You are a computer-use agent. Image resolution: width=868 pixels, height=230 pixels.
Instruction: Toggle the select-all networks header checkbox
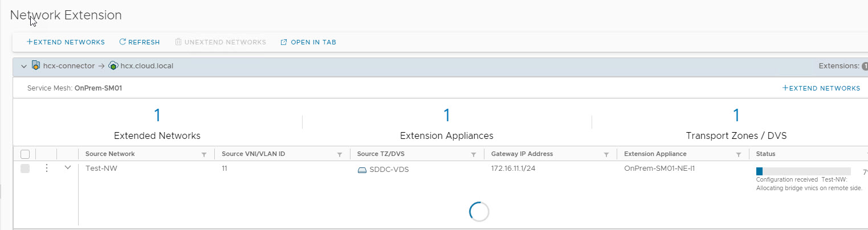(25, 154)
